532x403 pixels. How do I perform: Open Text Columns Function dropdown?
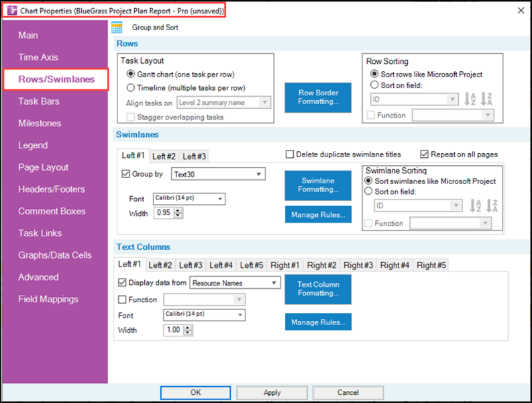(x=204, y=300)
